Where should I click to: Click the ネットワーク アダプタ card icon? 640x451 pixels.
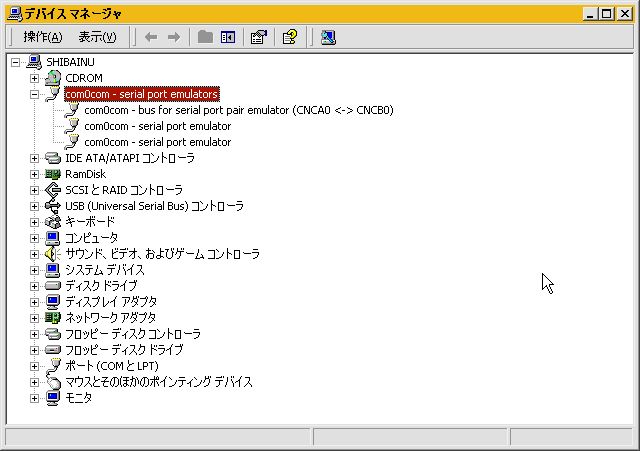53,318
